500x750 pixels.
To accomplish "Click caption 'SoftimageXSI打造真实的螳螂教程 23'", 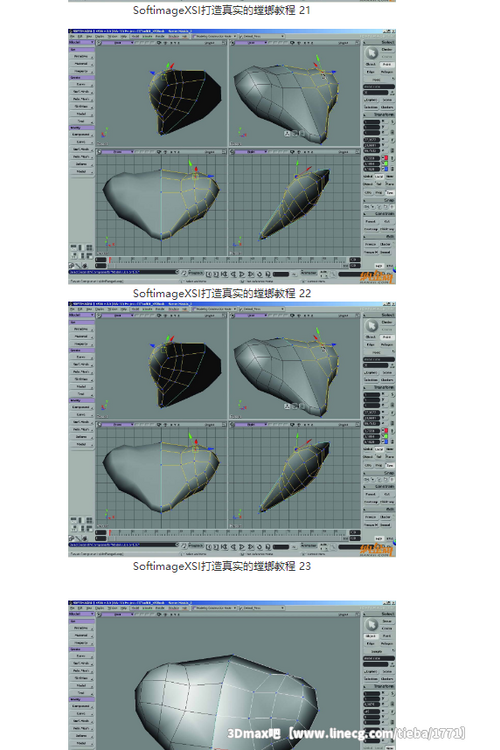I will 222,566.
